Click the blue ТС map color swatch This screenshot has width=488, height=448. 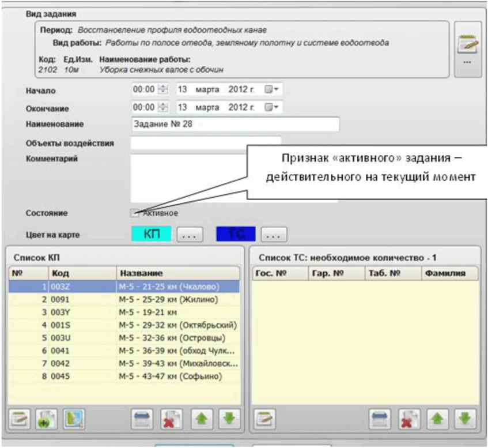(x=236, y=234)
